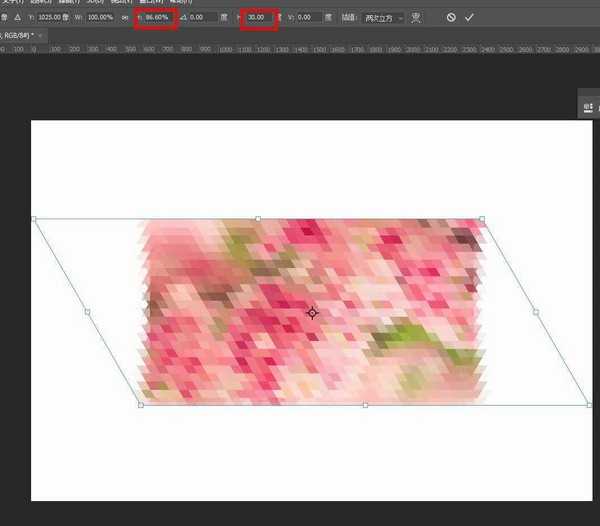The width and height of the screenshot is (600, 526).
Task: Toggle the maintain aspect ratio link icon
Action: [125, 18]
